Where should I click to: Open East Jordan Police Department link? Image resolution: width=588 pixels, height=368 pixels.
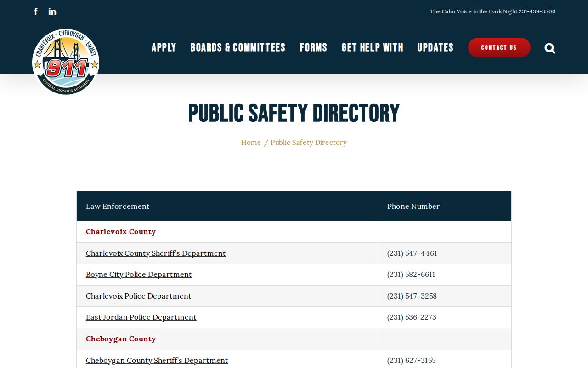pyautogui.click(x=141, y=317)
